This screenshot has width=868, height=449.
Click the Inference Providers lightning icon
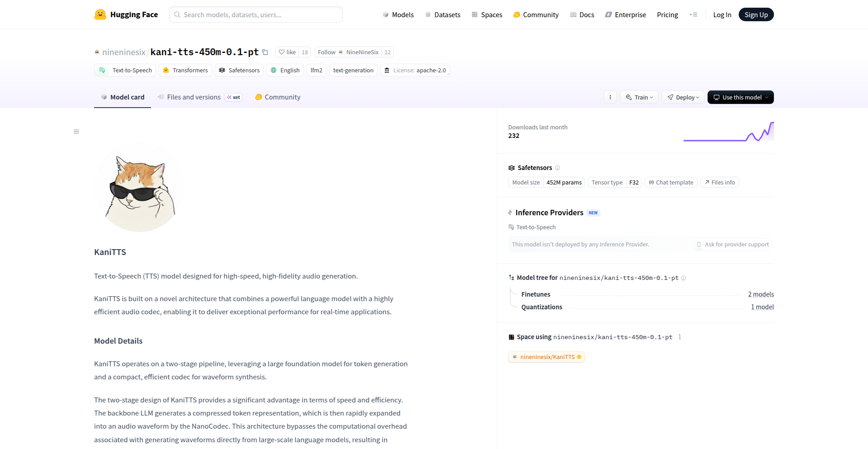pyautogui.click(x=510, y=213)
